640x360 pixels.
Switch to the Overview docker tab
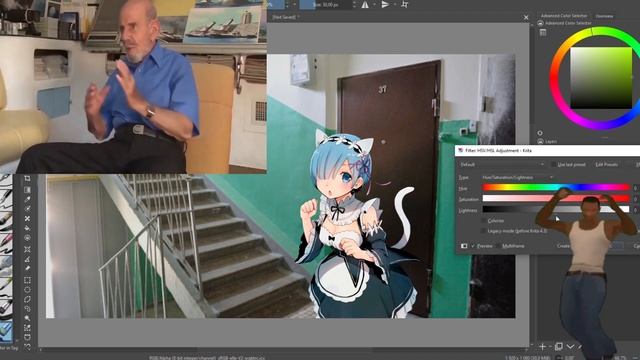604,16
